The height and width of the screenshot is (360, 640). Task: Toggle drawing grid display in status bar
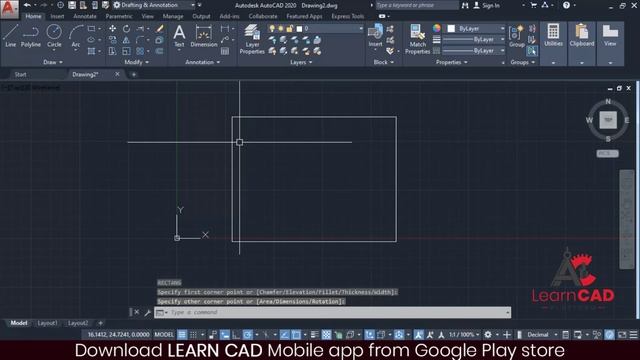click(182, 335)
